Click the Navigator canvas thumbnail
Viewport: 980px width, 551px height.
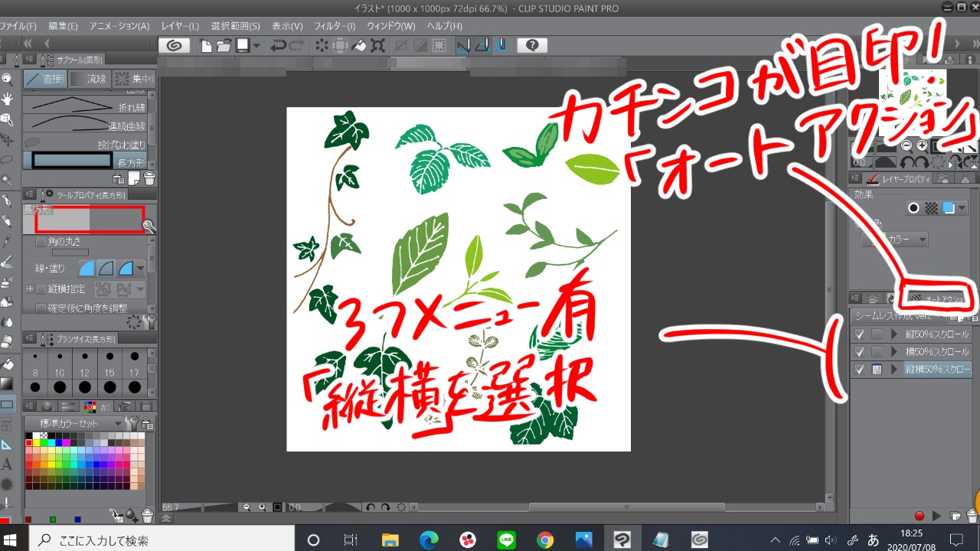tap(913, 103)
